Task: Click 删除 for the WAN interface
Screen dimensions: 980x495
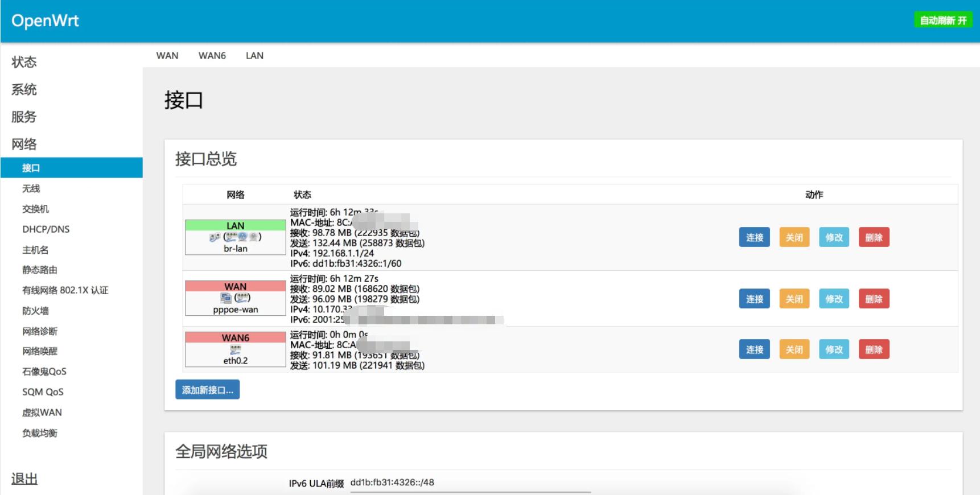Action: pos(874,299)
